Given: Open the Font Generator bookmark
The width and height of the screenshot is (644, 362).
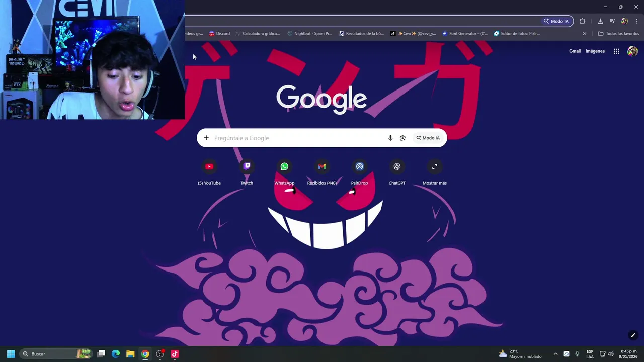Looking at the screenshot, I should 465,34.
